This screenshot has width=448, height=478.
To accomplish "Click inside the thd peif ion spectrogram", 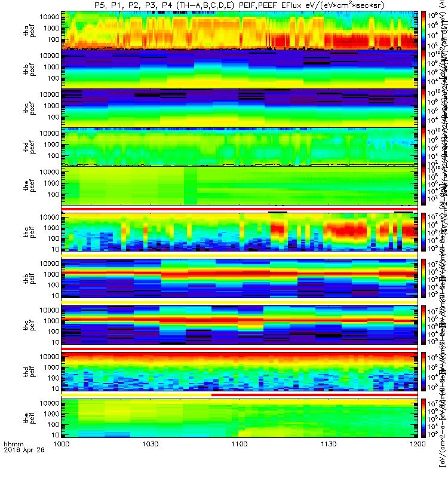I will [240, 371].
